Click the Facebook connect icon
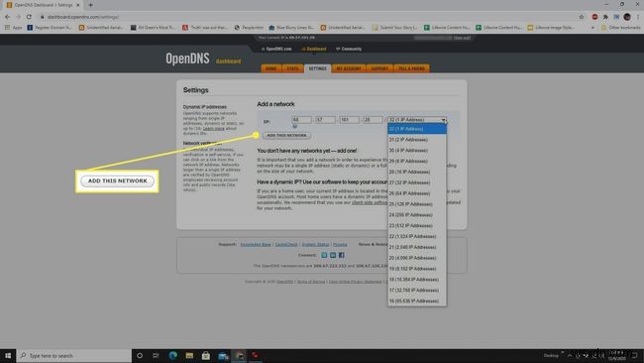 [341, 255]
